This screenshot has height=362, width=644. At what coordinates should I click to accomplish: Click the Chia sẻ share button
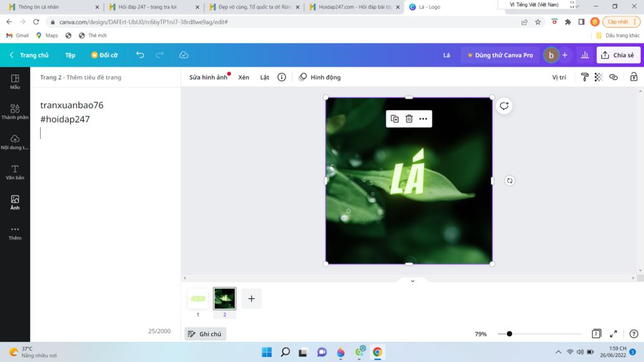click(x=618, y=55)
